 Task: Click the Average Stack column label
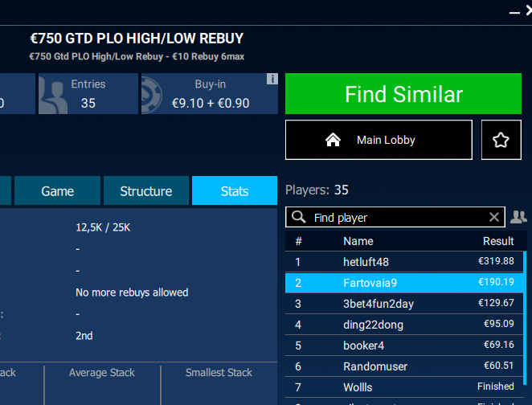(x=102, y=372)
